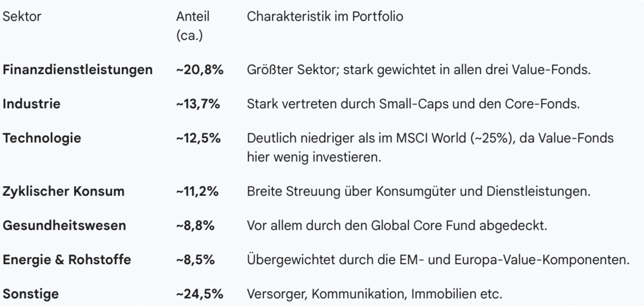The width and height of the screenshot is (644, 306).
Task: Select the Zyklischer Konsum sector label
Action: click(64, 191)
